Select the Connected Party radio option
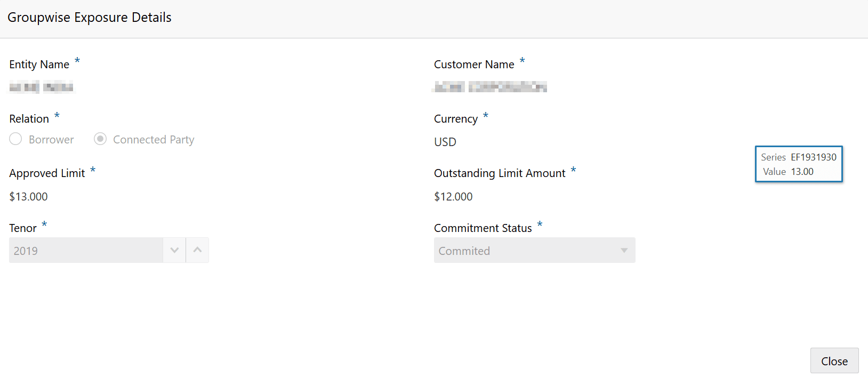This screenshot has width=868, height=385. 100,139
